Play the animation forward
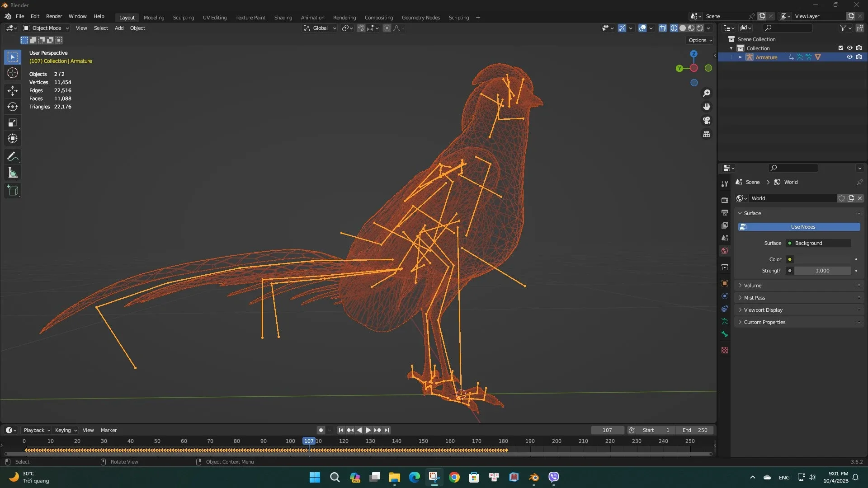This screenshot has height=488, width=868. (x=368, y=430)
